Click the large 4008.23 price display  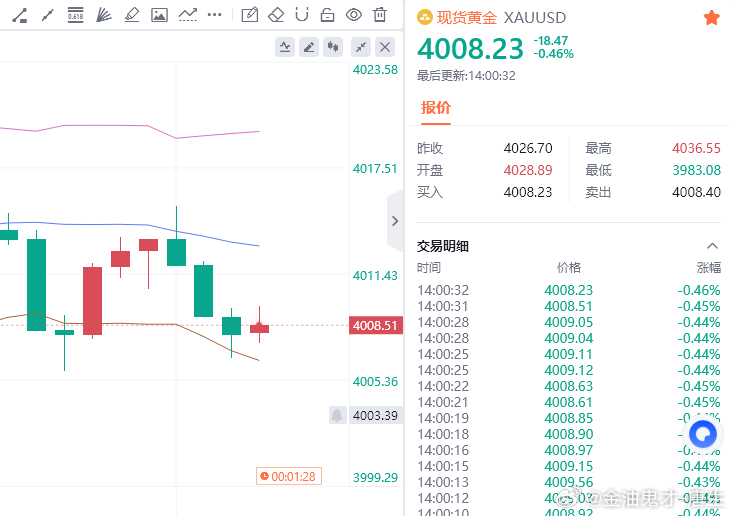[x=470, y=49]
